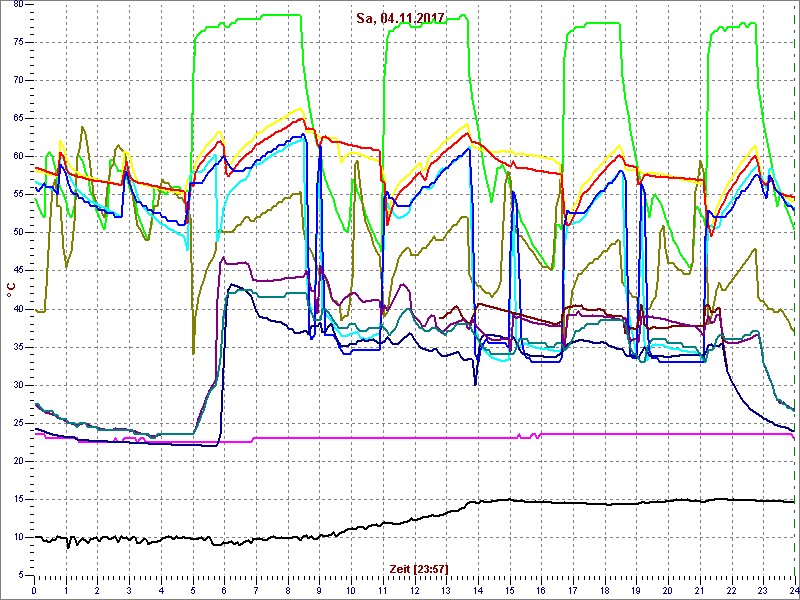Click hour '14' on the time axis
Screen dimensions: 800x600
pyautogui.click(x=478, y=590)
